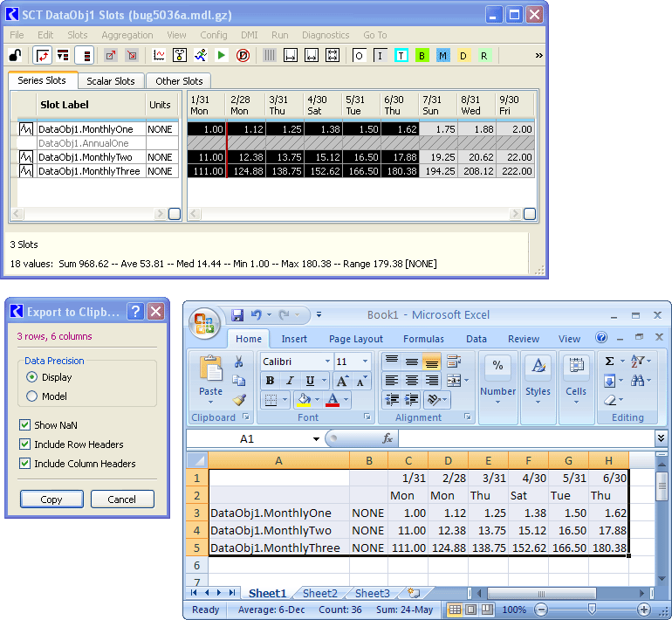Viewport: 672px width, 620px height.
Task: Switch to the Scalar Slots tab
Action: pyautogui.click(x=111, y=81)
